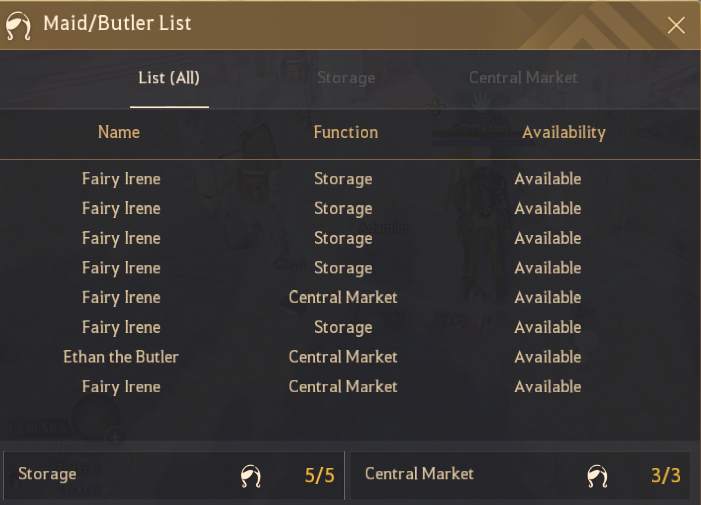This screenshot has height=505, width=701.
Task: Click the 3/3 Central Market maid count
Action: tap(666, 476)
